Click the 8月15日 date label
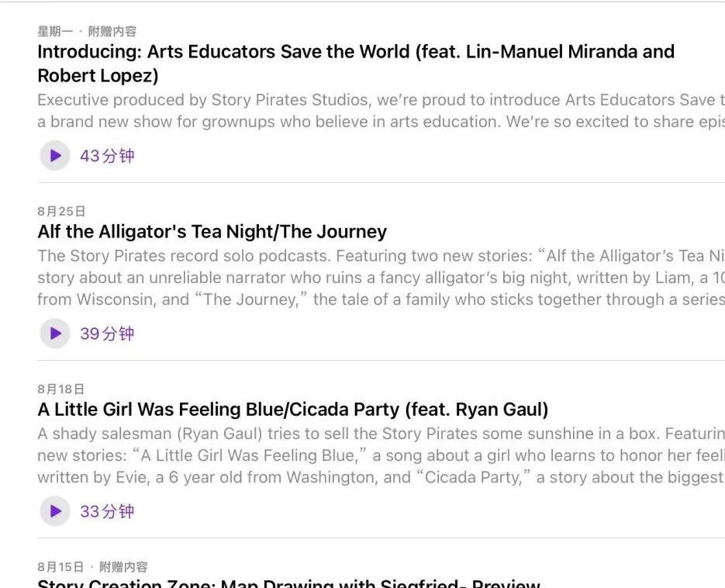 coord(61,567)
